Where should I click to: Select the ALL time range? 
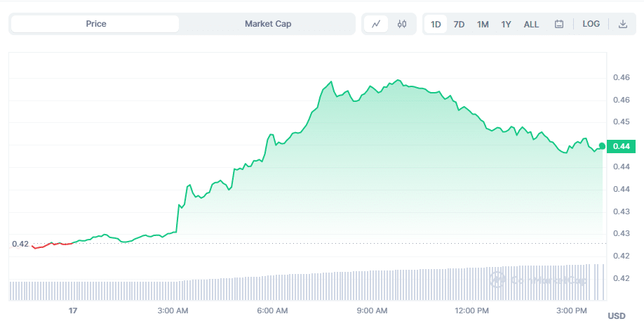(x=531, y=24)
